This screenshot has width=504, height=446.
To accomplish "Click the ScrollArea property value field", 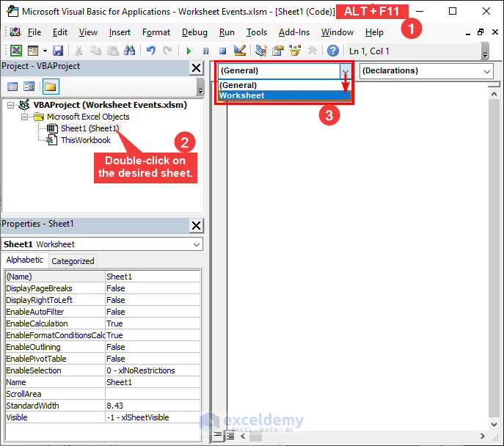I will coord(153,394).
